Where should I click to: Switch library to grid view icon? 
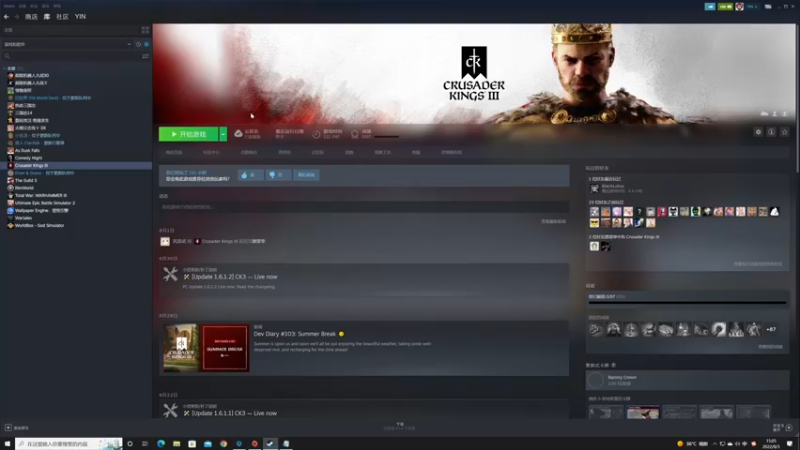click(x=145, y=30)
